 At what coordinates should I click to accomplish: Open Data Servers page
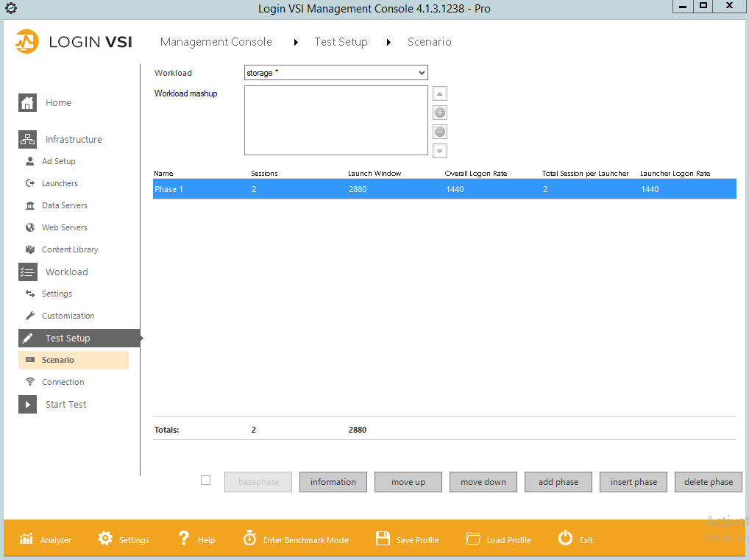[65, 205]
